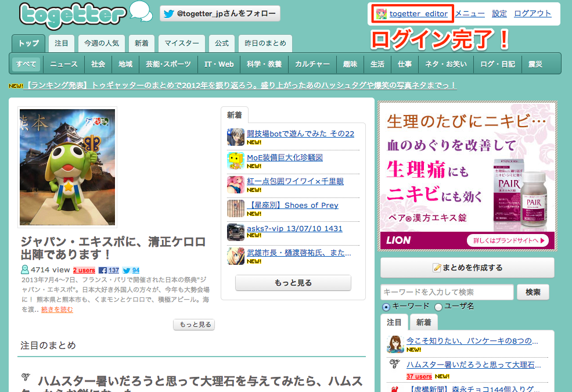
Task: Open the マイスター tab
Action: 182,44
